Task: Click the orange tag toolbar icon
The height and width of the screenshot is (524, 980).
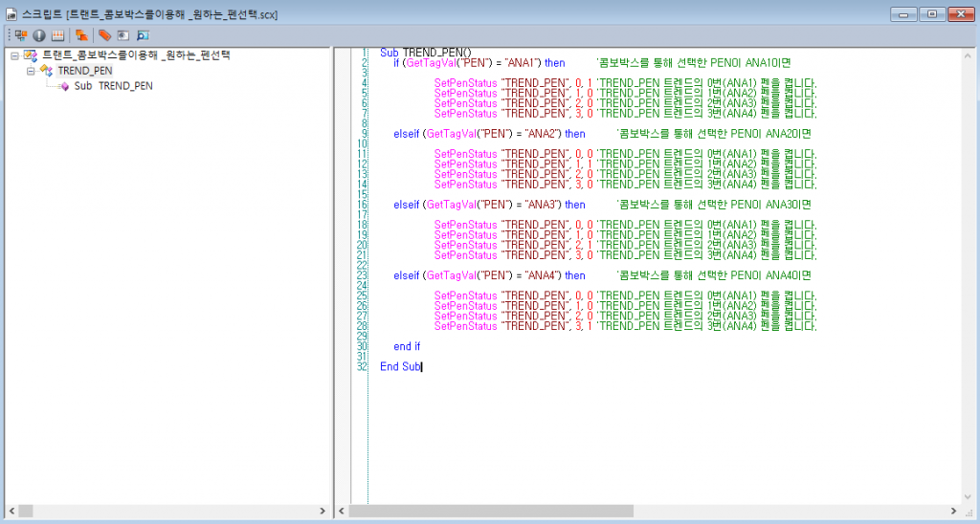Action: tap(104, 35)
